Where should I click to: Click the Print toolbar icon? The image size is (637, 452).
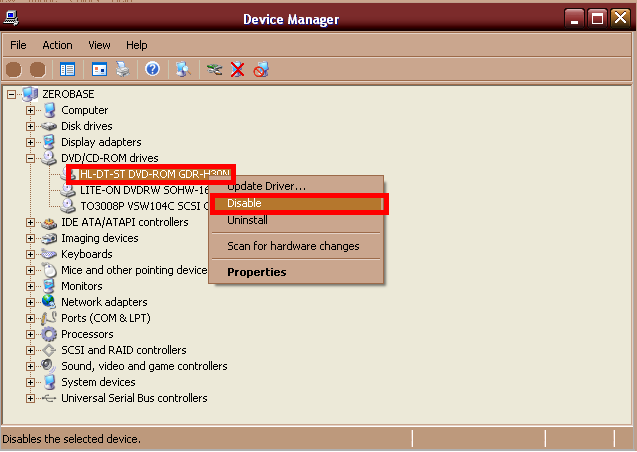tap(123, 69)
